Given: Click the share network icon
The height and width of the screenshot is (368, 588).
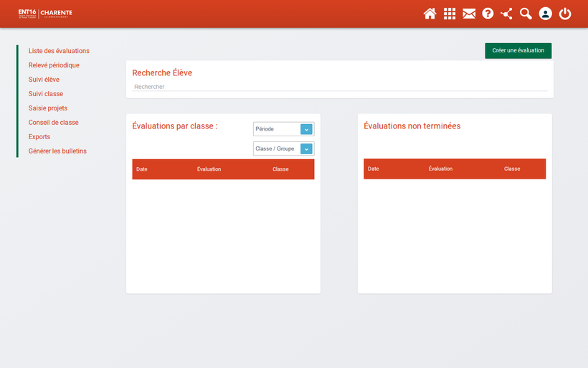Looking at the screenshot, I should coord(507,14).
